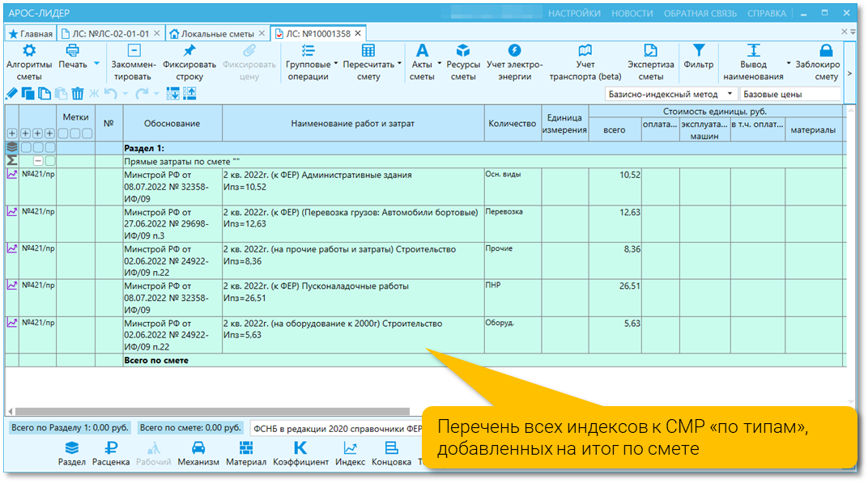The image size is (868, 483).
Task: Toggle second Метки header checkbox
Action: (75, 133)
